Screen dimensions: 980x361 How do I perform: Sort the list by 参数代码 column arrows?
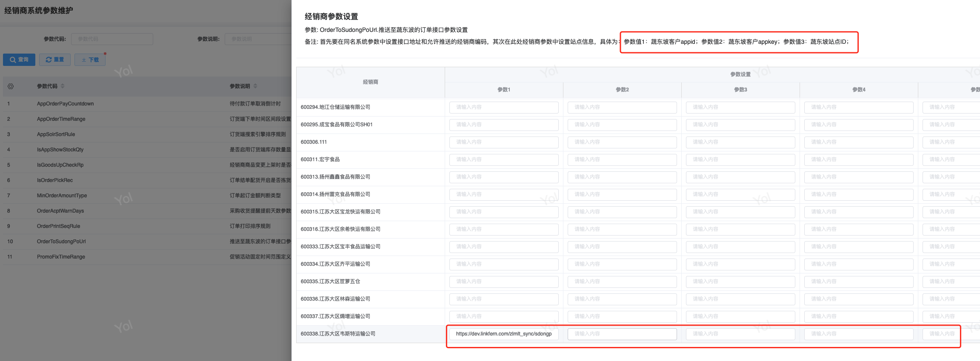63,86
